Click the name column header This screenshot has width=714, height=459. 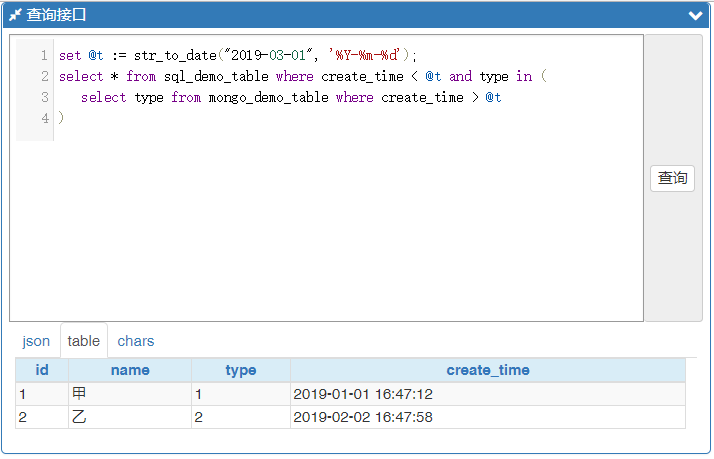(x=130, y=370)
